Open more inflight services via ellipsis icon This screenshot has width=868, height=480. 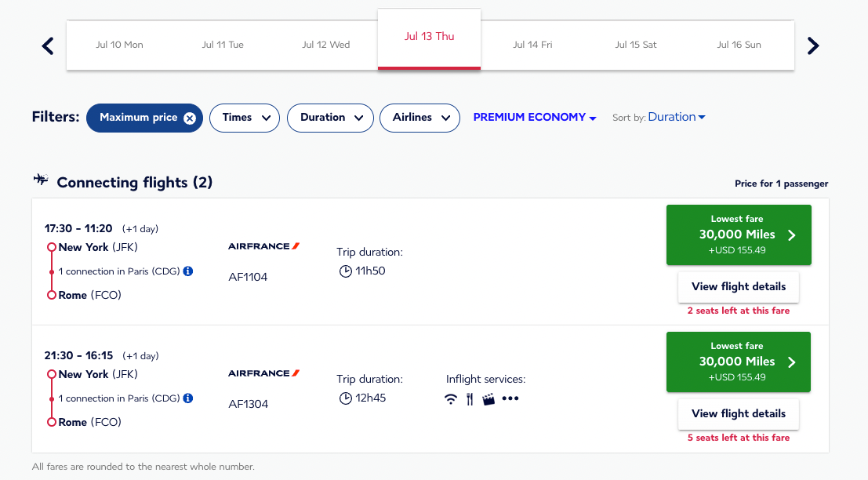510,398
